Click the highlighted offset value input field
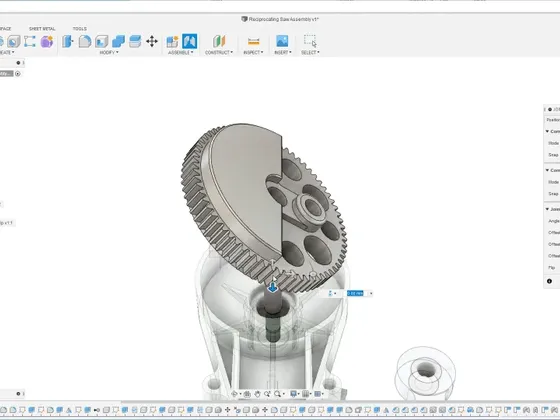Viewport: 560px width, 420px height. 355,294
